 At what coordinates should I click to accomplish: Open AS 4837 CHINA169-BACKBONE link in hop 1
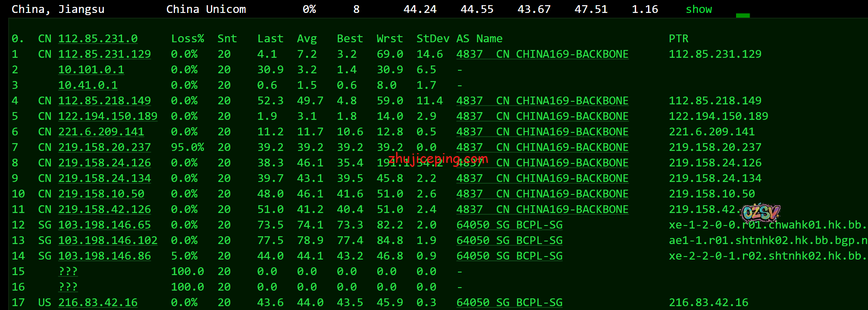click(x=542, y=54)
